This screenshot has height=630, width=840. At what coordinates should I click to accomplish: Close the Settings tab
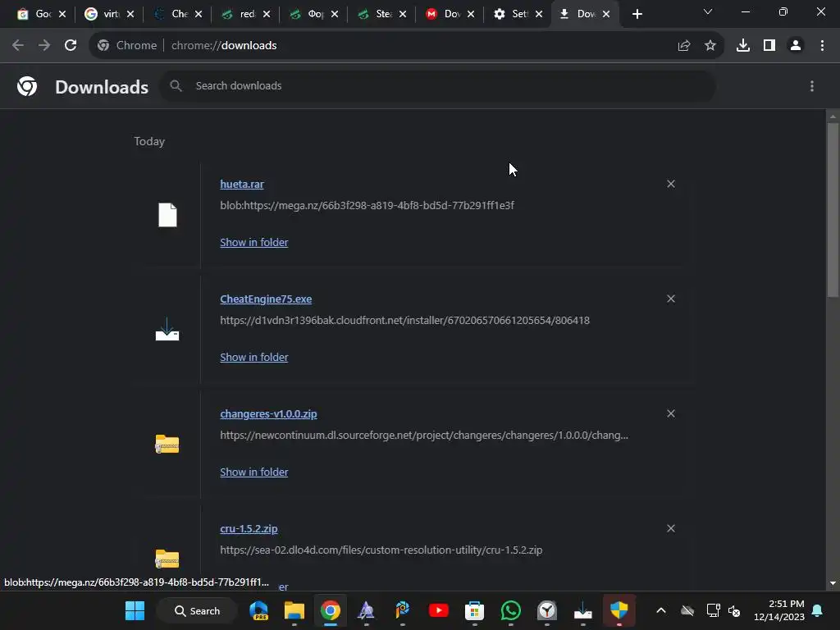coord(539,15)
